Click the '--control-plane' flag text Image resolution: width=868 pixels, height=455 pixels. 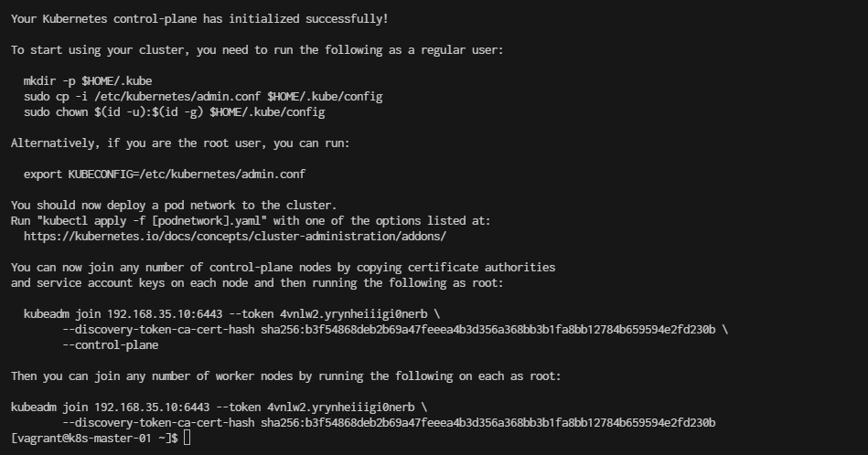tap(110, 345)
